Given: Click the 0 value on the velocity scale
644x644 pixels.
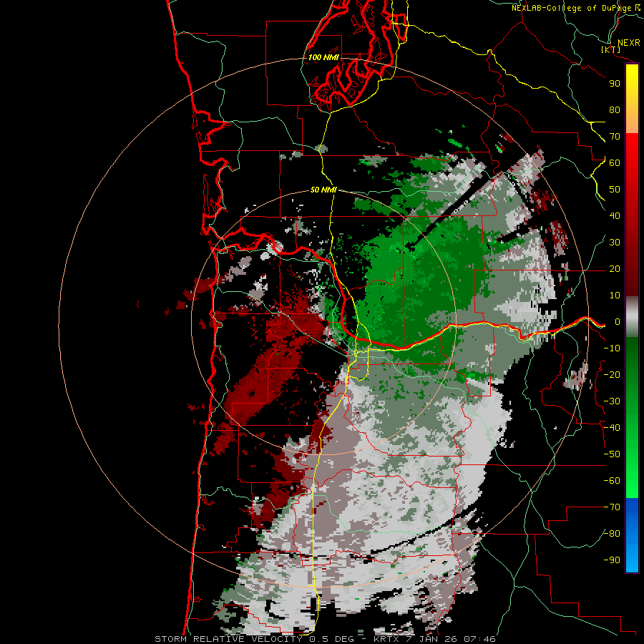Looking at the screenshot, I should (617, 322).
